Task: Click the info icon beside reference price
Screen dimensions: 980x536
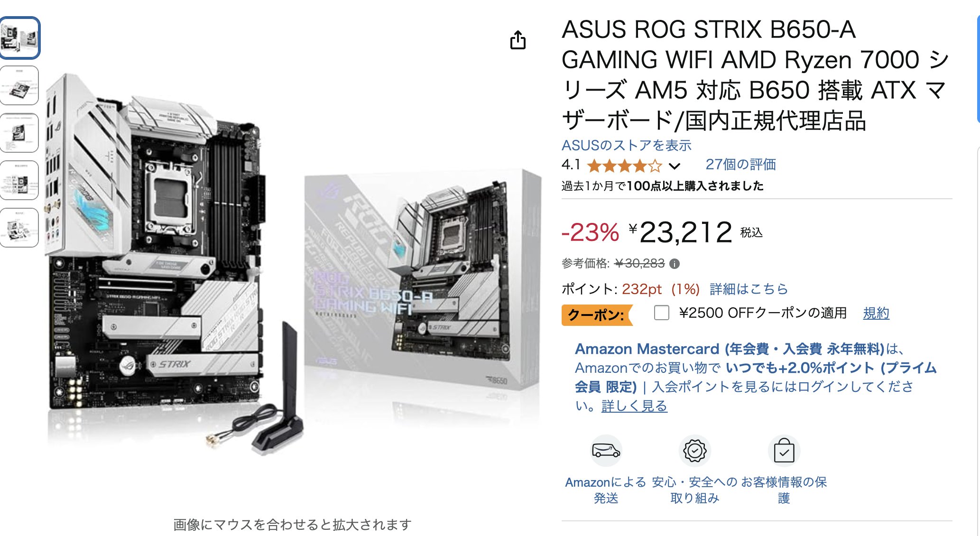Action: pyautogui.click(x=674, y=264)
